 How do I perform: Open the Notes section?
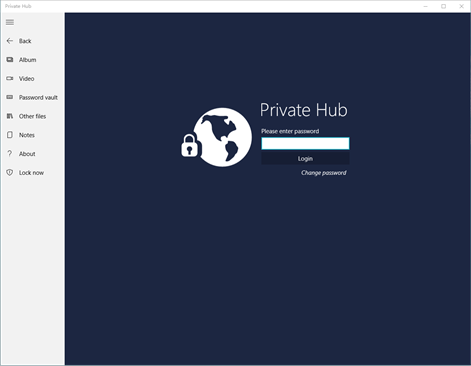[x=27, y=135]
